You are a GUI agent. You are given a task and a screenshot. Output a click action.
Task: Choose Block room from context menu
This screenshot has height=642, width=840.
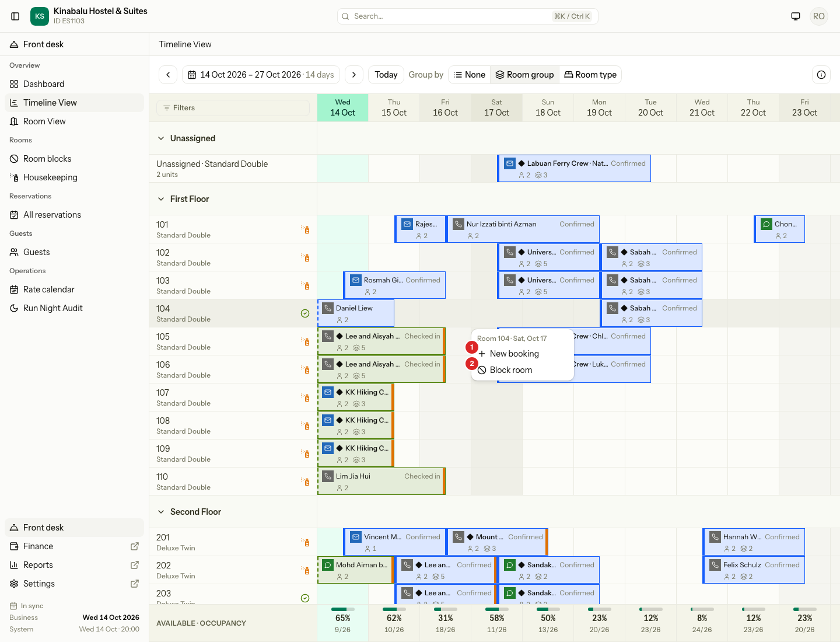523,370
